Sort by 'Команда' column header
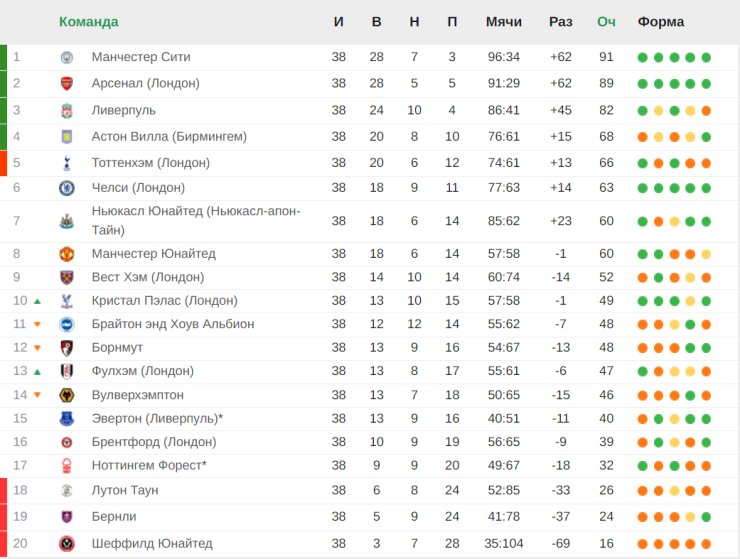The image size is (740, 559). click(x=88, y=22)
